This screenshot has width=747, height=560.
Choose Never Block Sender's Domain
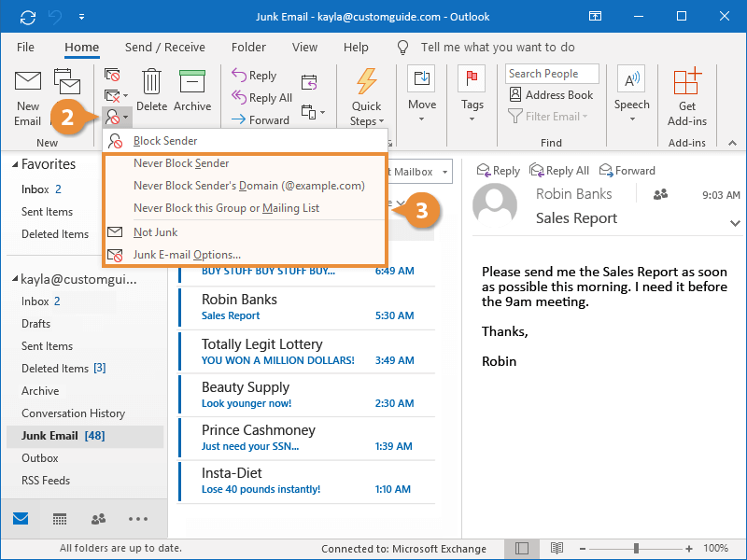tap(245, 186)
